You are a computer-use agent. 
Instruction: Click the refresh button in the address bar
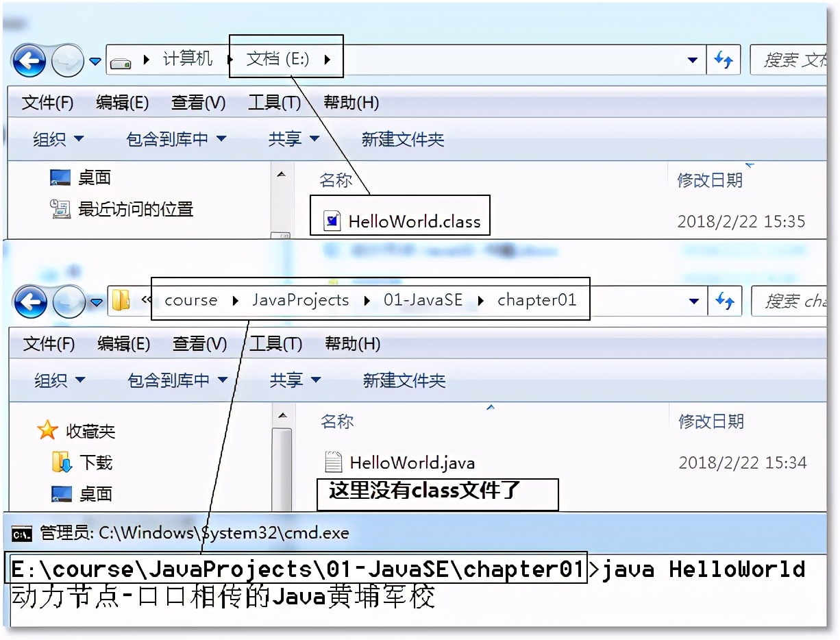(724, 60)
